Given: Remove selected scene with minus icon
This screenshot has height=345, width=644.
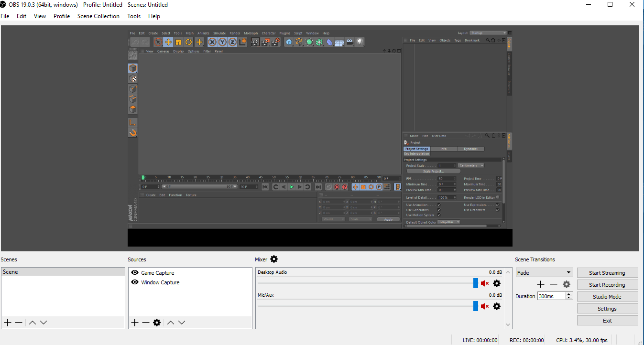Looking at the screenshot, I should coord(19,323).
